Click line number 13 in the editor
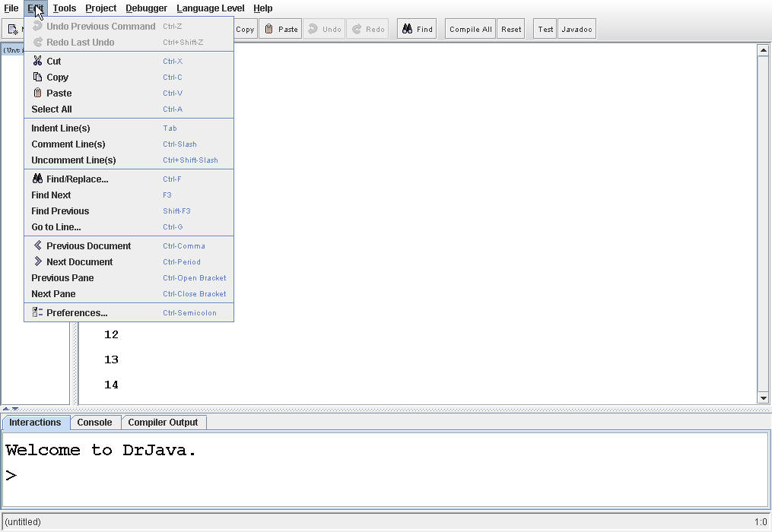 pos(111,359)
